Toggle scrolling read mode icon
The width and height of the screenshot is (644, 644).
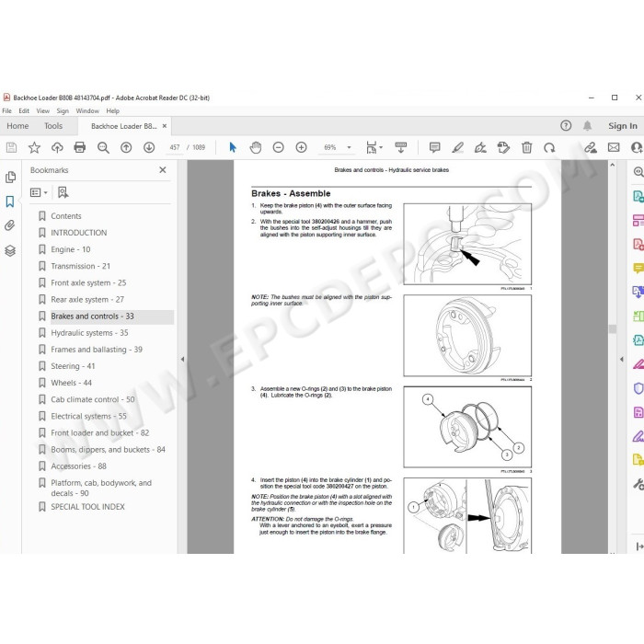(401, 147)
